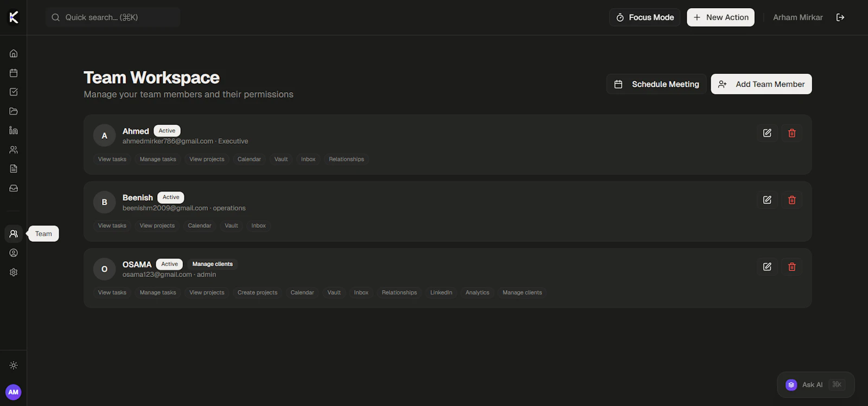The image size is (868, 406).
Task: Click the AM user avatar
Action: [x=14, y=392]
